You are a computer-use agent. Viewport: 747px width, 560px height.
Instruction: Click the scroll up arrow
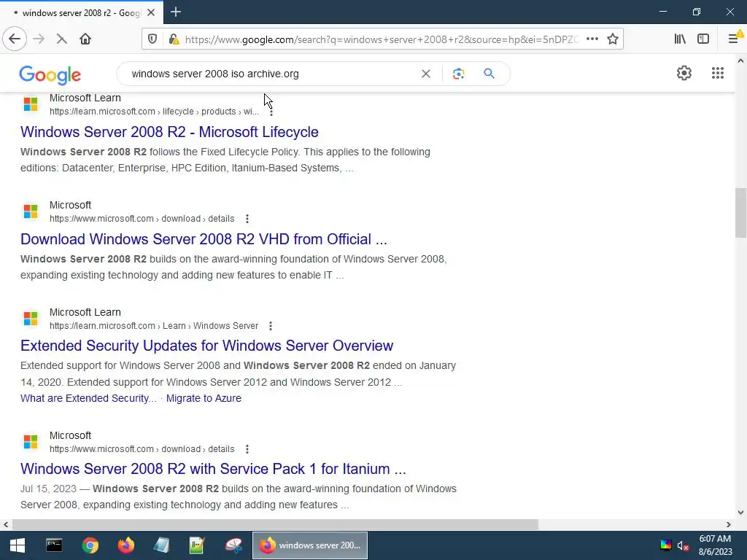point(740,61)
